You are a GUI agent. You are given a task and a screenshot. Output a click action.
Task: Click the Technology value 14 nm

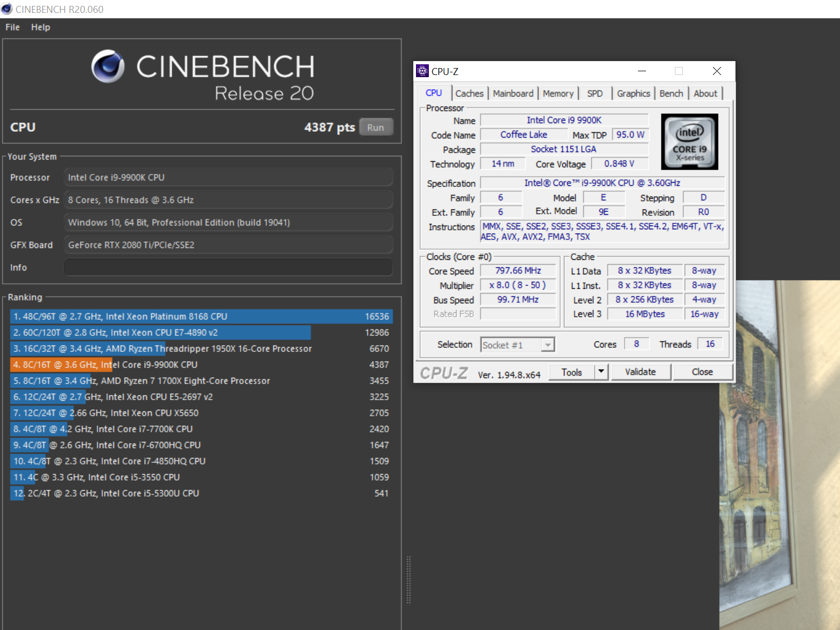pos(503,164)
